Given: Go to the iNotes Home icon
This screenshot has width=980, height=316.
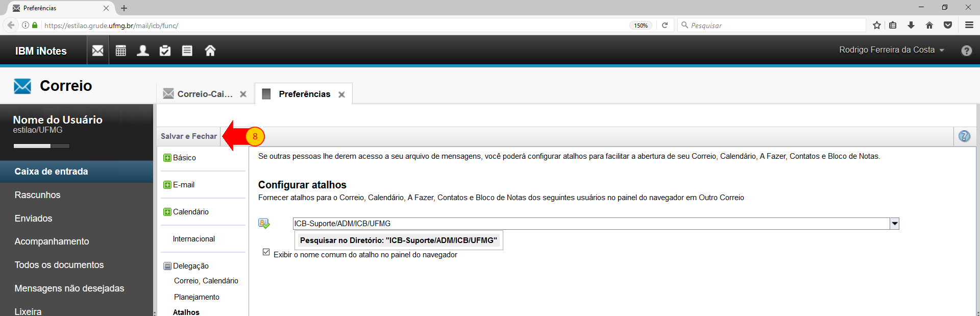Looking at the screenshot, I should [210, 51].
